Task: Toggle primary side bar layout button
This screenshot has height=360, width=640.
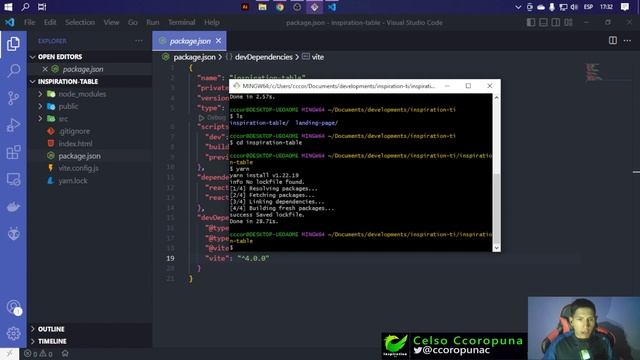Action: pyautogui.click(x=531, y=22)
